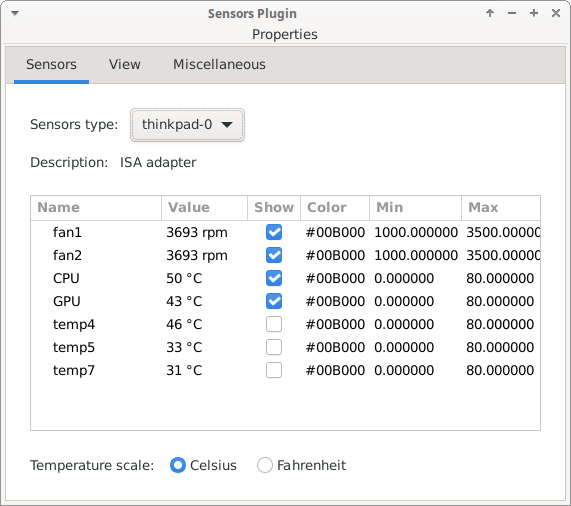Click the temp7 value 31 °C

[184, 370]
